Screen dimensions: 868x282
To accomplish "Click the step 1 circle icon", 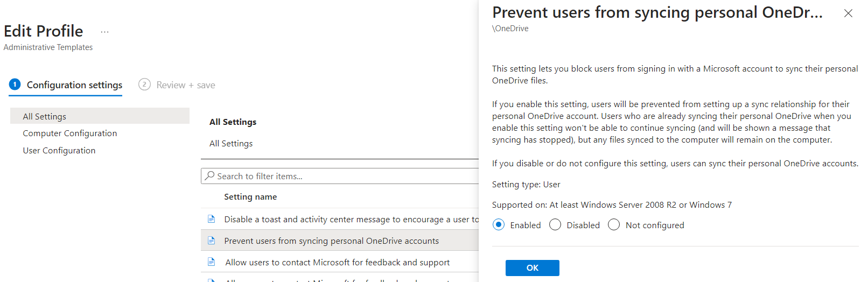I will coord(15,84).
